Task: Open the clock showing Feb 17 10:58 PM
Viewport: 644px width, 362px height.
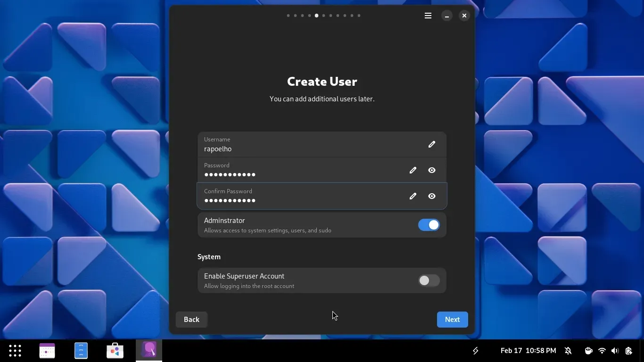Action: tap(528, 351)
